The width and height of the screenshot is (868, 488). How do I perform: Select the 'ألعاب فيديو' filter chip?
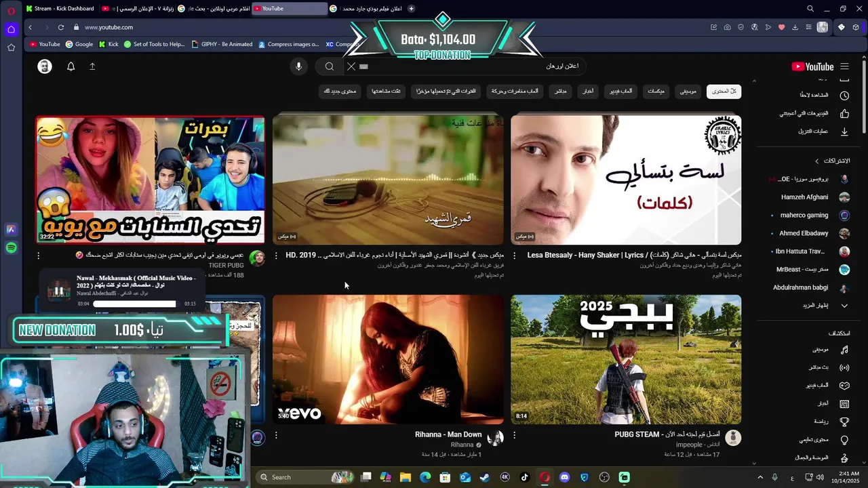point(620,91)
